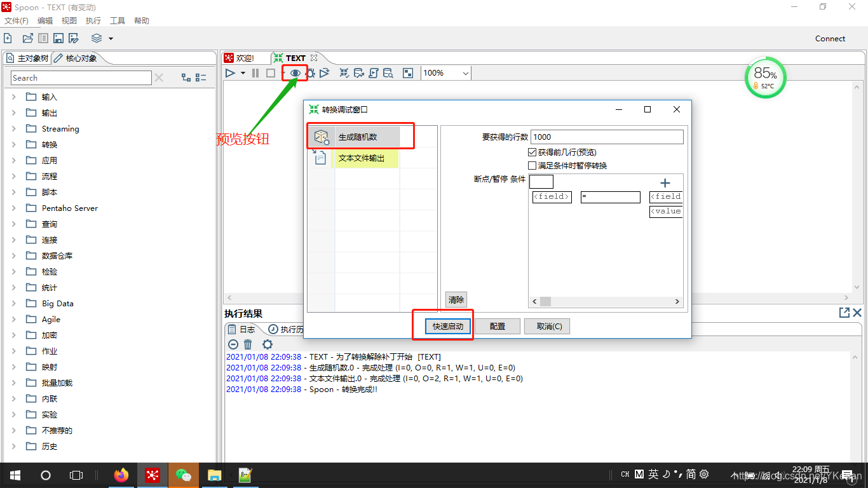Click the new file toolbar icon
Viewport: 868px width, 488px height.
(8, 38)
